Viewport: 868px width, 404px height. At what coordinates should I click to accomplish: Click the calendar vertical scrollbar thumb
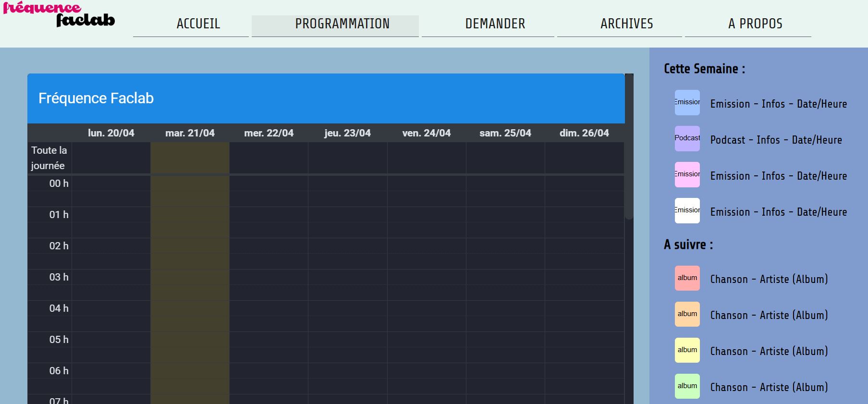point(629,147)
